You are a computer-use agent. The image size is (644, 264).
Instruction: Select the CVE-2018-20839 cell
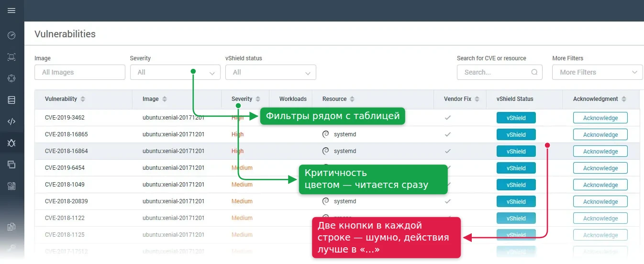click(67, 201)
